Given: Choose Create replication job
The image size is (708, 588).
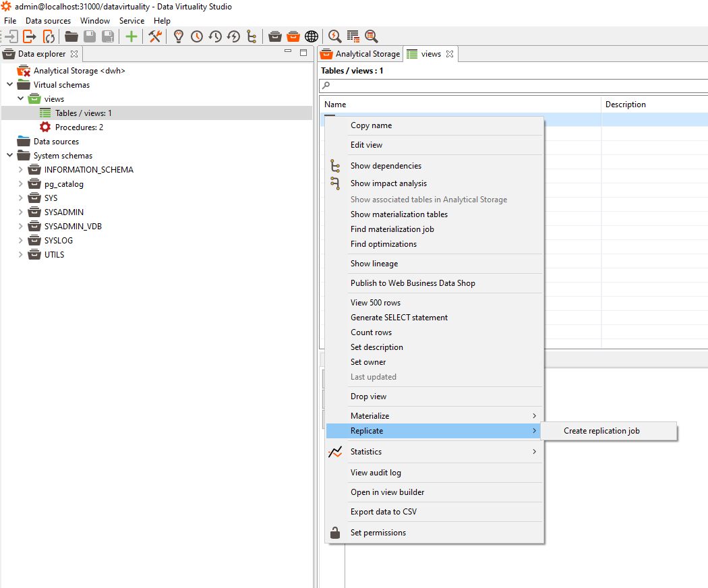Looking at the screenshot, I should pyautogui.click(x=601, y=431).
